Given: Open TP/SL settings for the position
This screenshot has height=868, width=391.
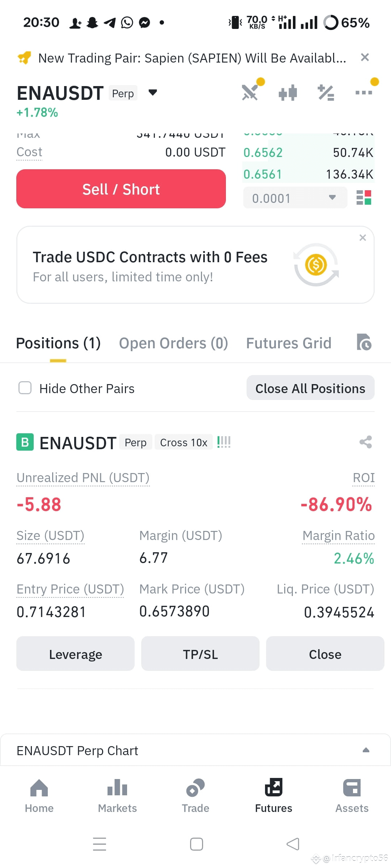Looking at the screenshot, I should pos(200,654).
